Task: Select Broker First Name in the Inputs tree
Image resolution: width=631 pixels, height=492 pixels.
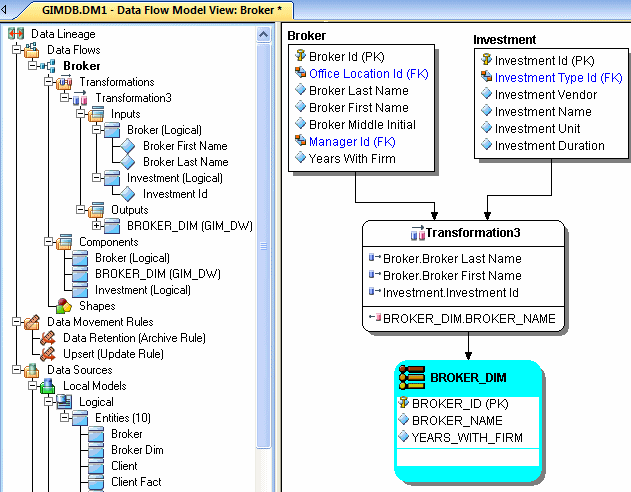Action: [x=185, y=146]
